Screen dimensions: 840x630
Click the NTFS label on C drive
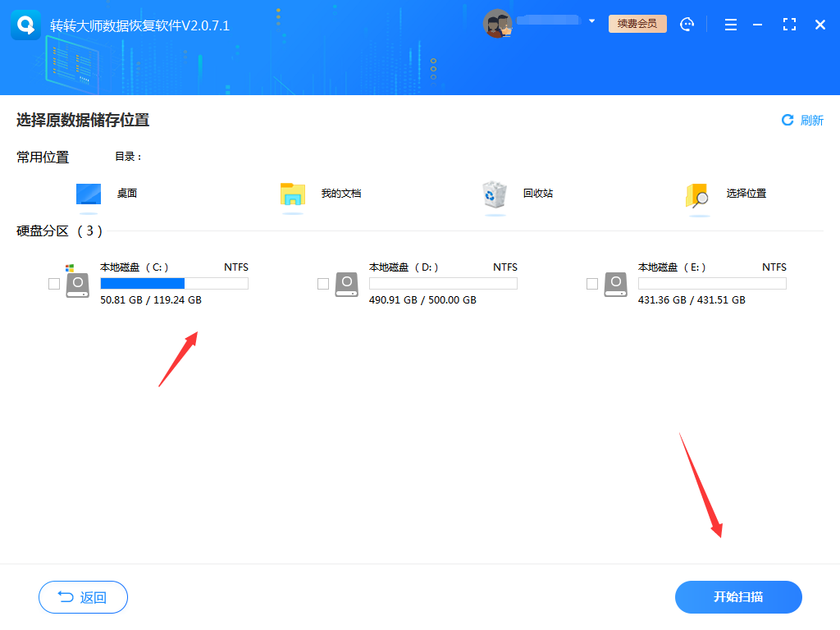coord(237,267)
